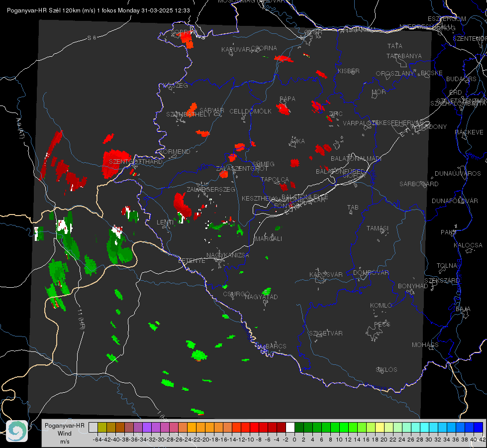487x448 pixels.
Task: Click the PECS city label
Action: 382,324
